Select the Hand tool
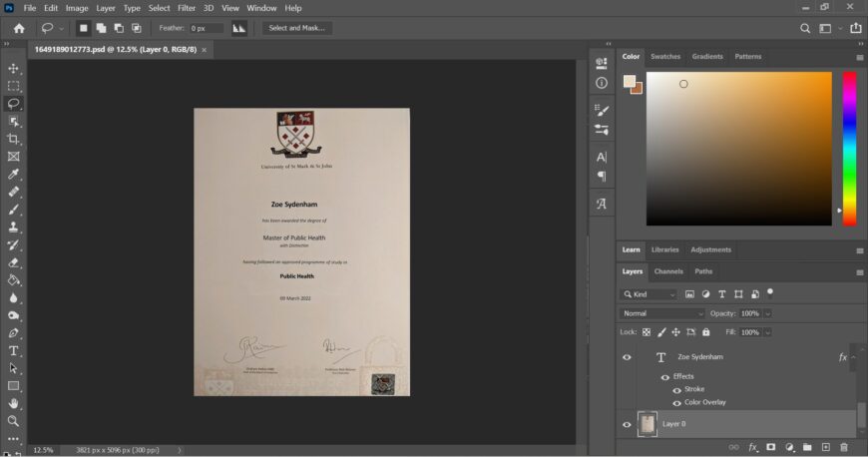 (13, 403)
